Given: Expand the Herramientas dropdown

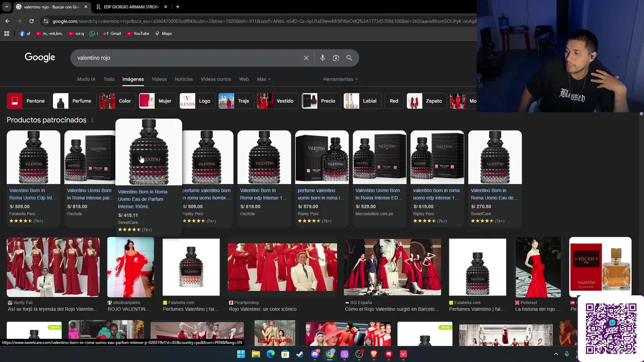Looking at the screenshot, I should (x=340, y=79).
